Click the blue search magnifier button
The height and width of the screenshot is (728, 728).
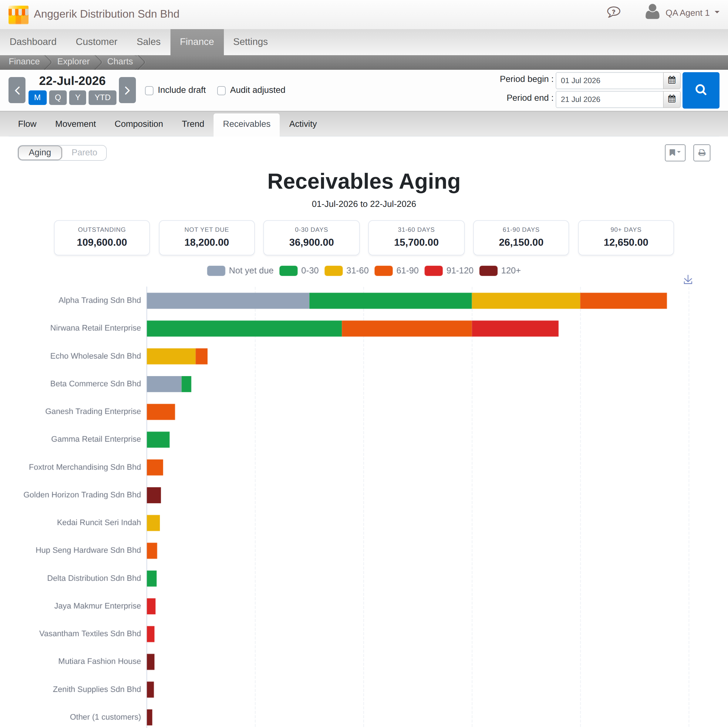701,90
